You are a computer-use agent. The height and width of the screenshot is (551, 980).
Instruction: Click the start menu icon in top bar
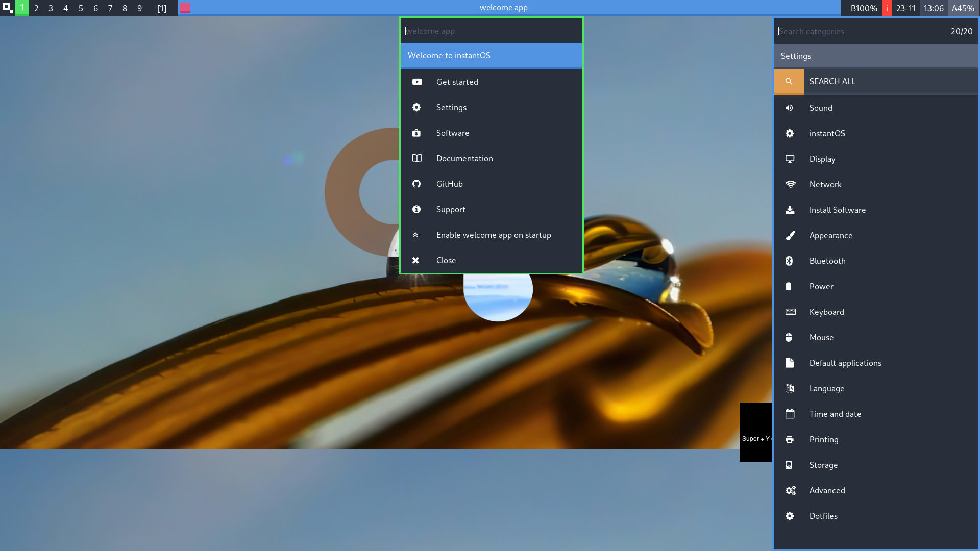coord(7,8)
